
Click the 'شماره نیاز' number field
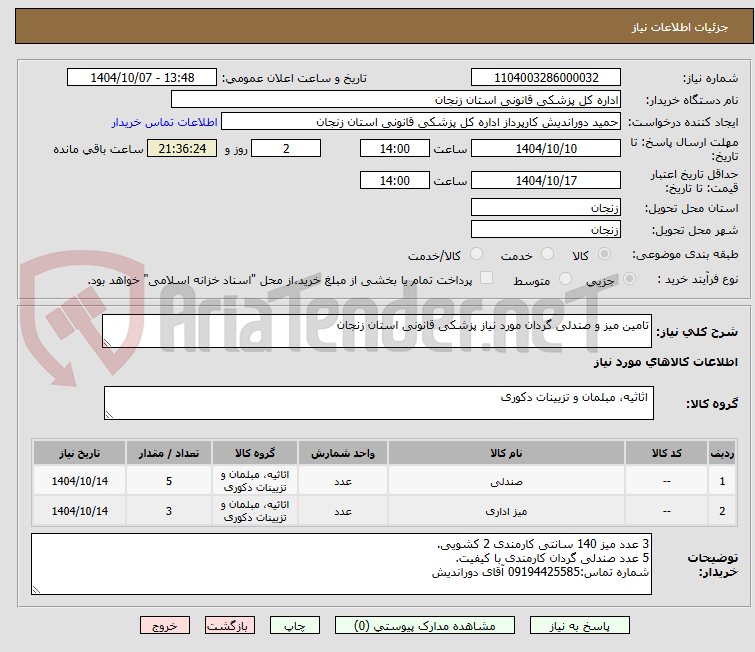point(545,78)
